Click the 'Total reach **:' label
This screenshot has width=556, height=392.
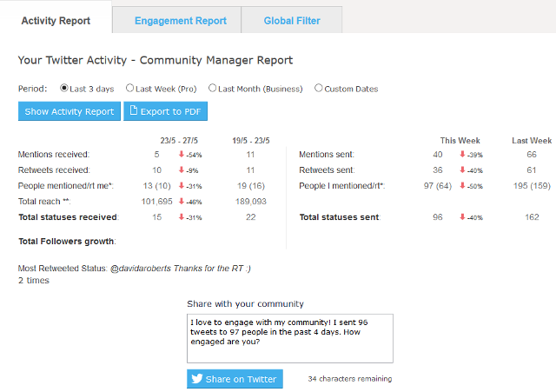click(x=44, y=201)
